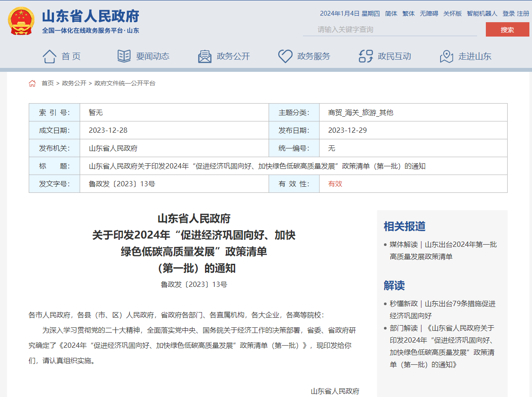The width and height of the screenshot is (532, 397).
Task: Open the 智能机器人 assistant
Action: point(482,13)
